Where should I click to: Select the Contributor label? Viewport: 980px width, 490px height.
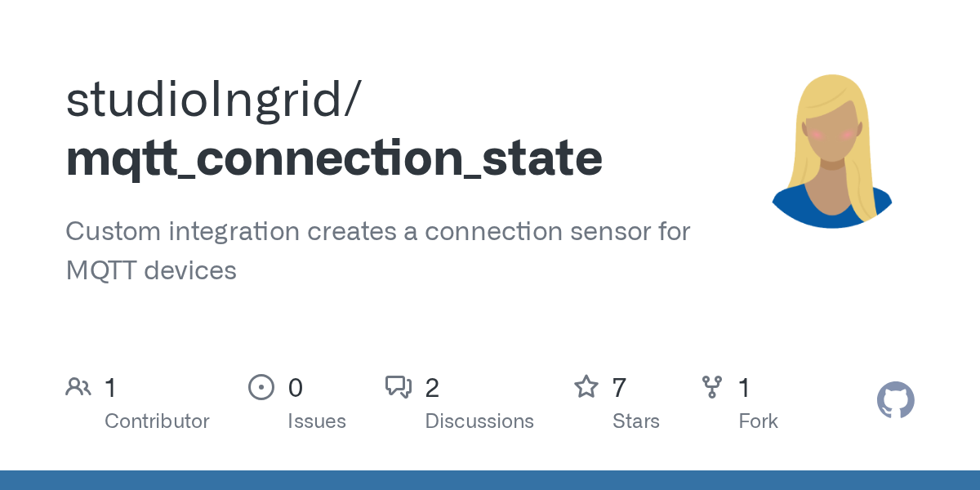coord(157,421)
